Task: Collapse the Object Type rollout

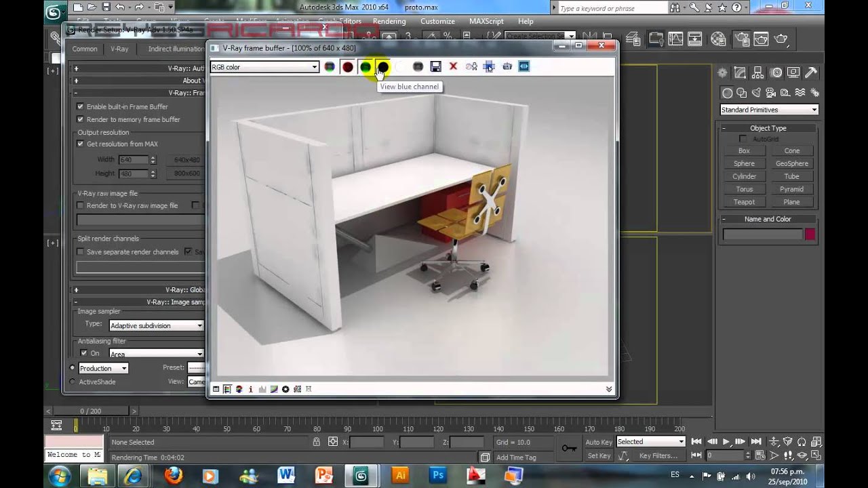Action: tap(768, 128)
